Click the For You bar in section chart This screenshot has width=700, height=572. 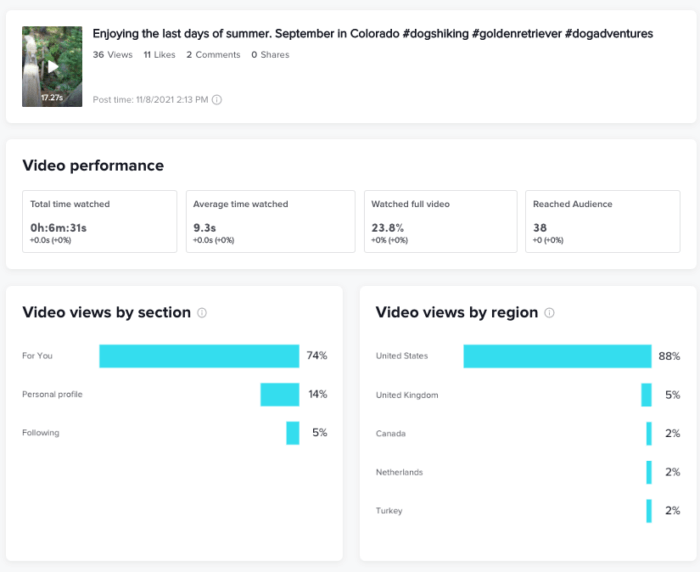pos(199,356)
